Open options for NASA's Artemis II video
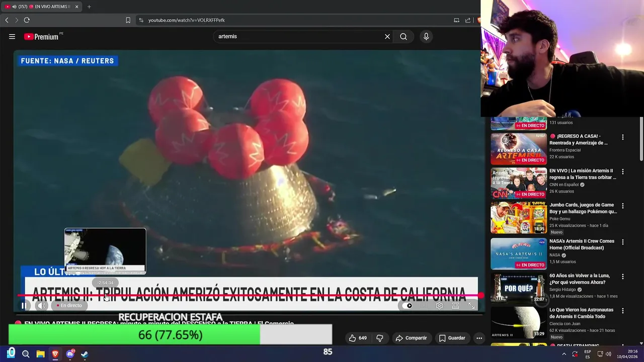 coord(622,242)
